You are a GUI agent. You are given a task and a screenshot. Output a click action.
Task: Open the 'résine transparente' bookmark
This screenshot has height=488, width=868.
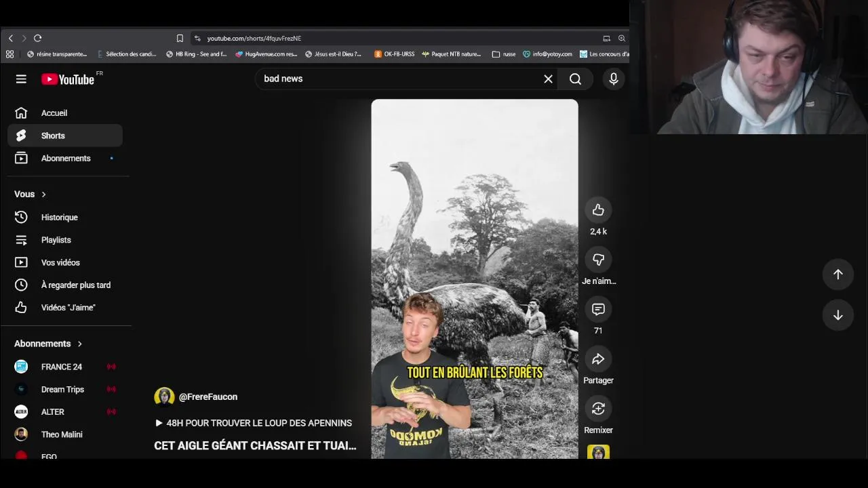pyautogui.click(x=57, y=54)
